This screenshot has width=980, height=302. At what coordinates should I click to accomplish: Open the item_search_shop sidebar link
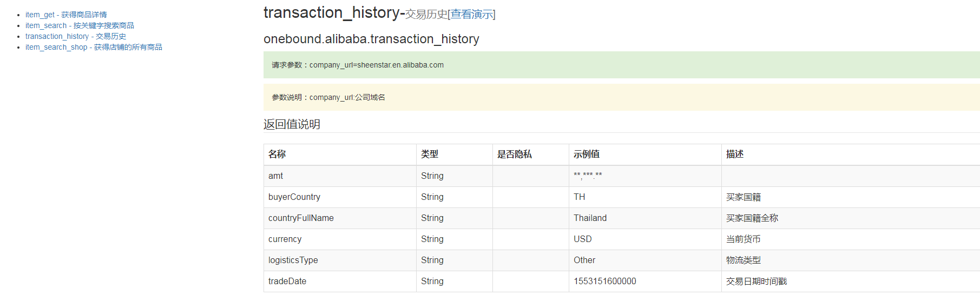tap(94, 47)
